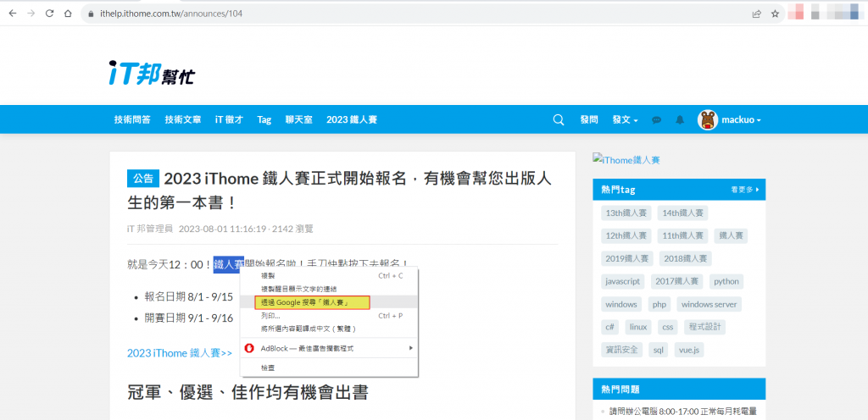Select the vue.js tag
The height and width of the screenshot is (420, 868).
point(688,350)
